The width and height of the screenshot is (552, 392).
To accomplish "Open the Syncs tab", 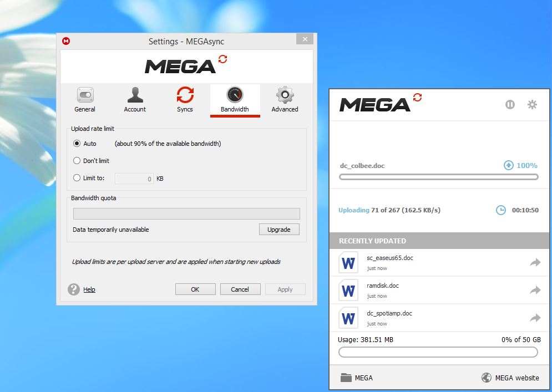I will click(x=185, y=100).
